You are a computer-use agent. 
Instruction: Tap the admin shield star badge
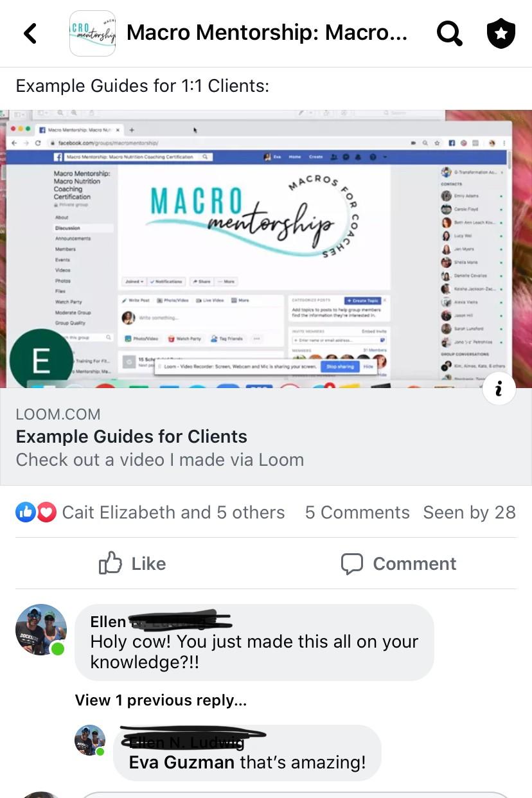501,33
